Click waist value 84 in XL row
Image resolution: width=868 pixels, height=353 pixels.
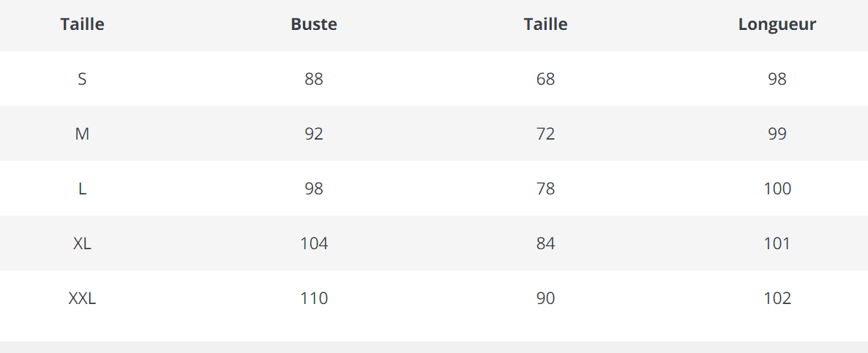click(x=545, y=243)
